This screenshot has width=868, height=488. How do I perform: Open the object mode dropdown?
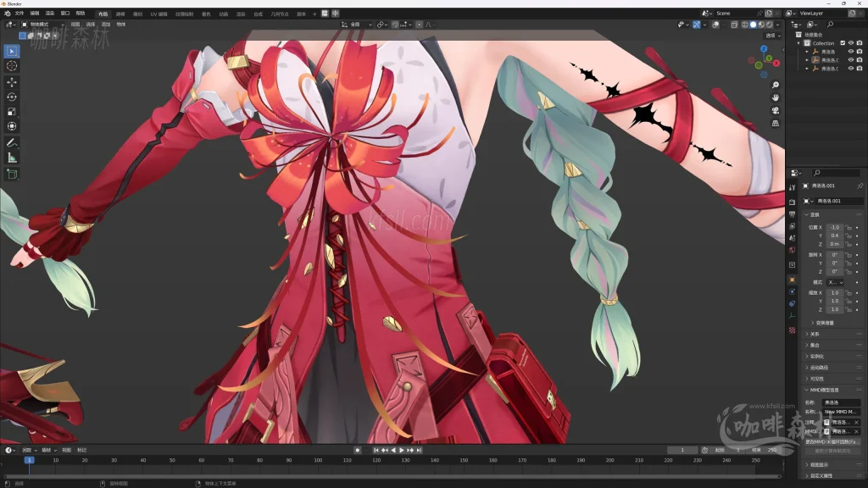click(x=42, y=25)
